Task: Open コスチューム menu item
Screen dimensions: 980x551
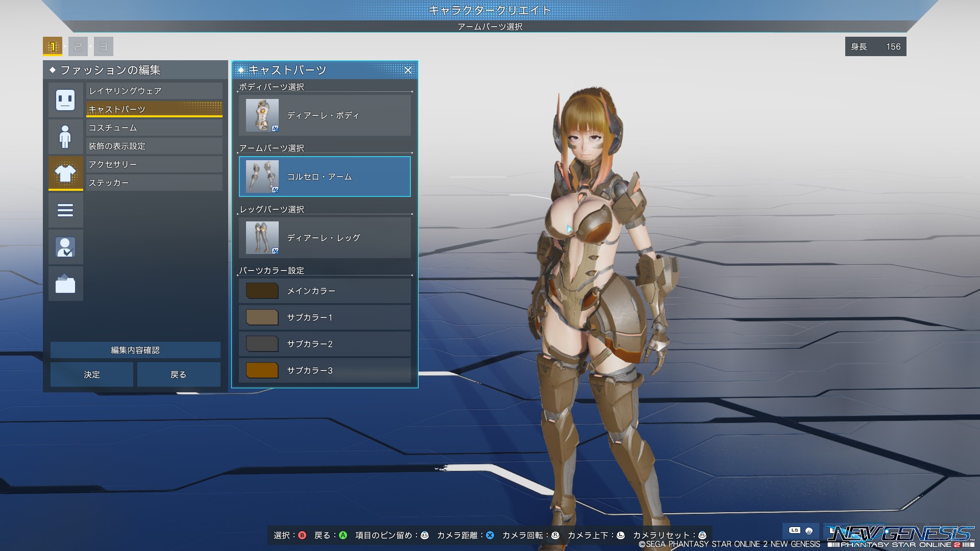Action: (154, 128)
